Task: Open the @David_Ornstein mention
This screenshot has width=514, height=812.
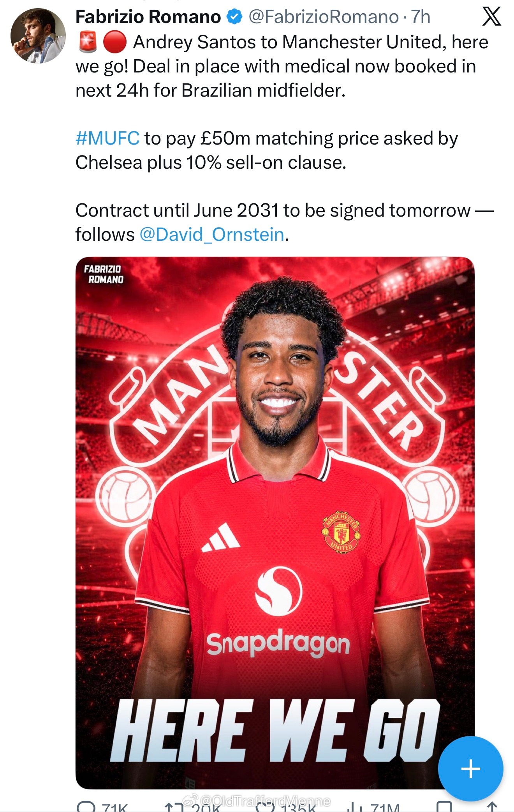Action: coord(212,235)
